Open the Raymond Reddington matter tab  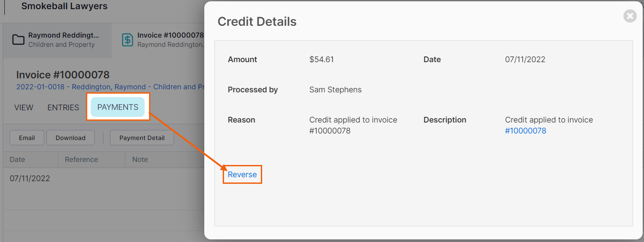(57, 40)
